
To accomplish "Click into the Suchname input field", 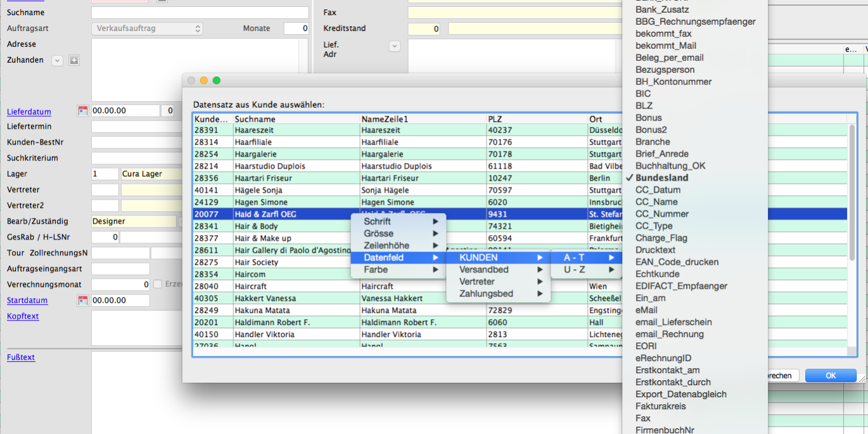I will point(200,13).
